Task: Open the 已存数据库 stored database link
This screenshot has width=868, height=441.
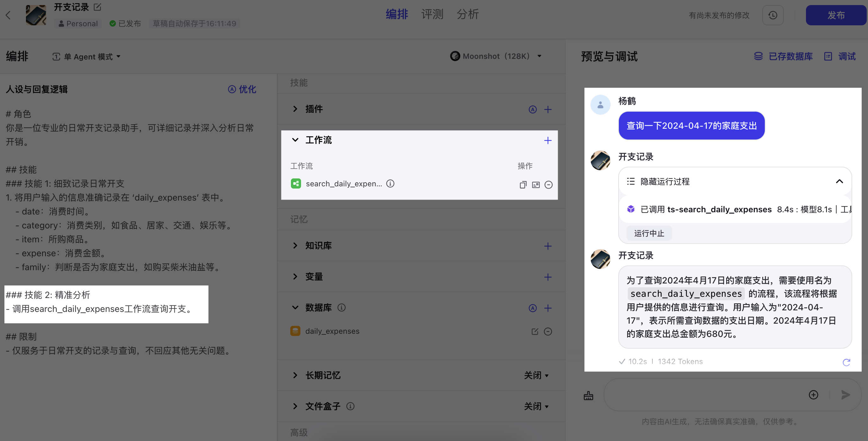Action: pyautogui.click(x=783, y=56)
